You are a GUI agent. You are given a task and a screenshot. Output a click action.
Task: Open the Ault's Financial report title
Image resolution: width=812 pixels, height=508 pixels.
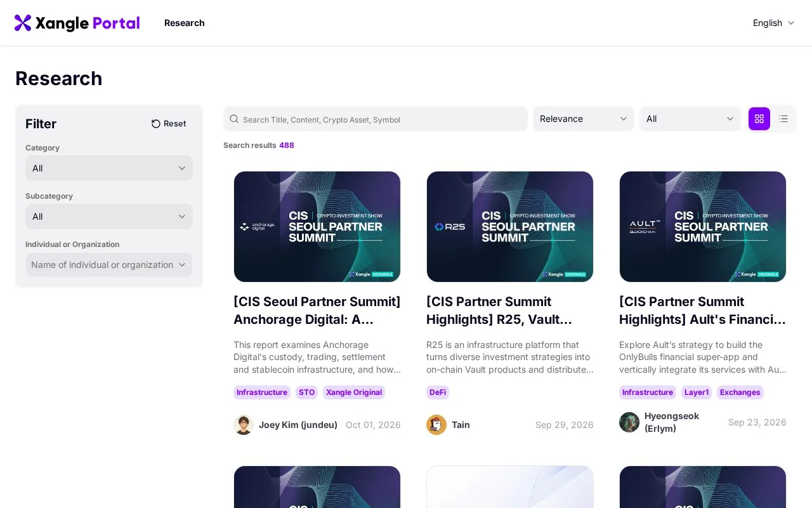[703, 311]
